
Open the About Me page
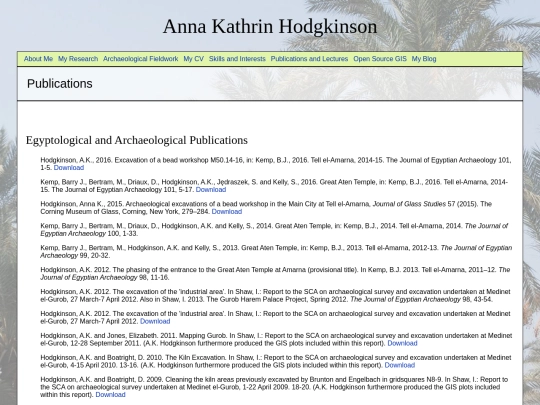(x=38, y=59)
